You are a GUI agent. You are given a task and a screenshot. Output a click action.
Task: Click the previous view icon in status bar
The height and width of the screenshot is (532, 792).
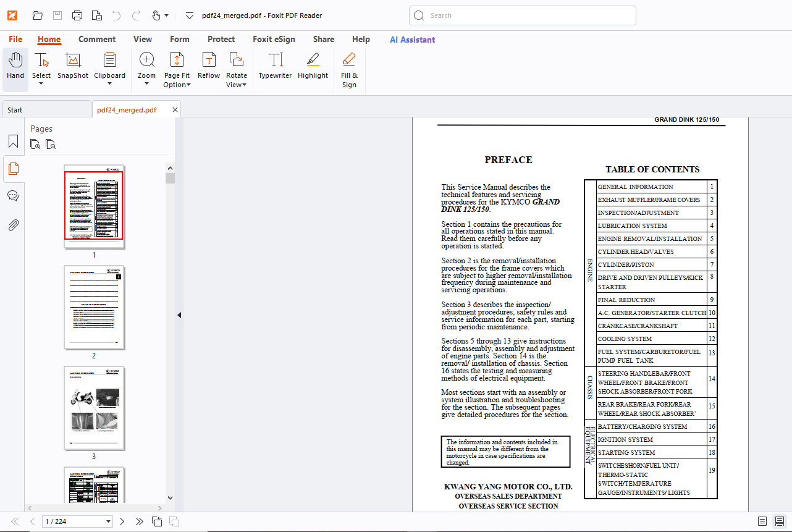[157, 521]
